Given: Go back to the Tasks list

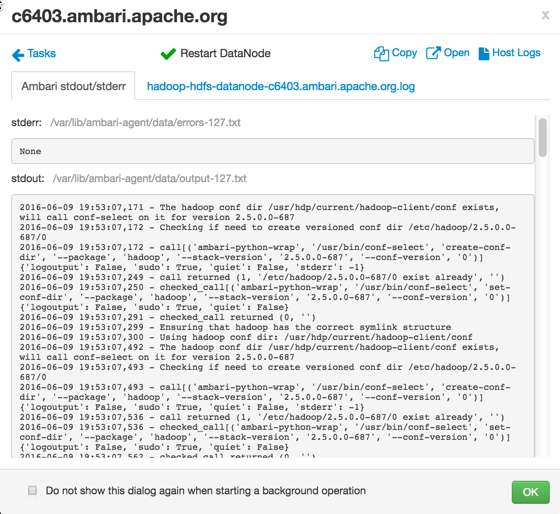Looking at the screenshot, I should coord(41,53).
